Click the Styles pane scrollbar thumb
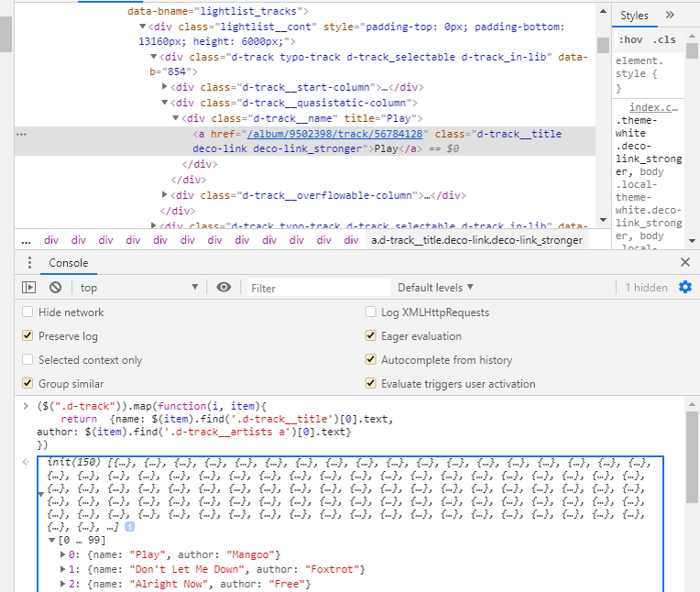This screenshot has height=592, width=700. click(692, 50)
